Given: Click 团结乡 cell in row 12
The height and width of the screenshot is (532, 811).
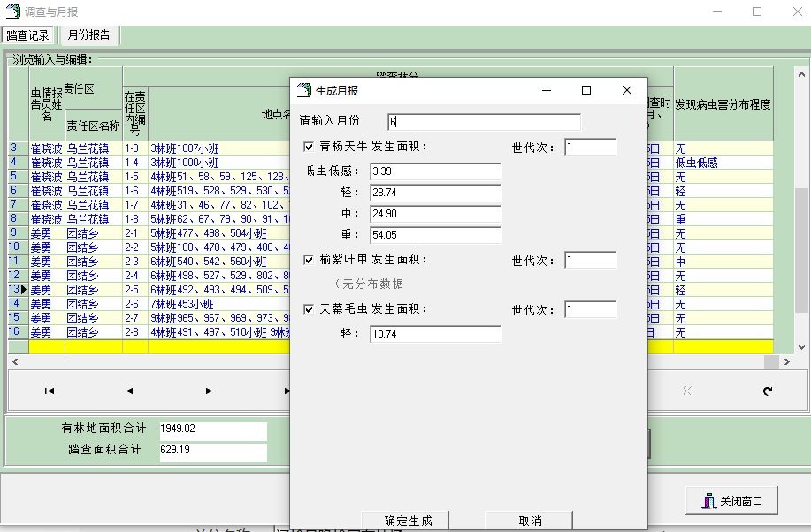Looking at the screenshot, I should [94, 276].
